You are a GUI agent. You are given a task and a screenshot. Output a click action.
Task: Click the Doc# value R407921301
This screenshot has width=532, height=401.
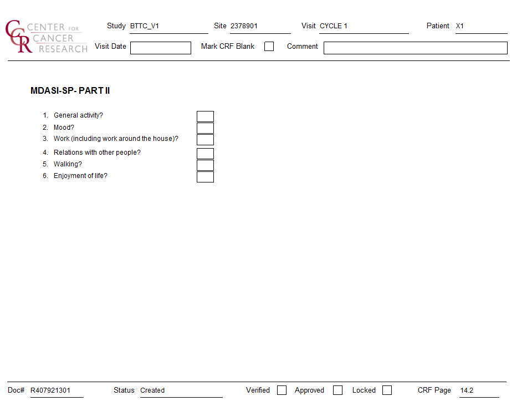coord(50,390)
